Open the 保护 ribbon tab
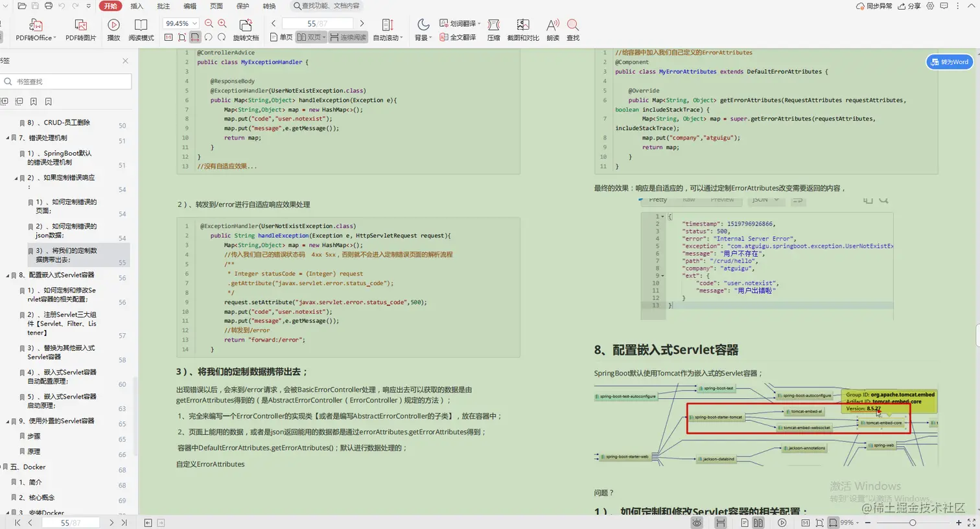This screenshot has width=980, height=529. 243,6
